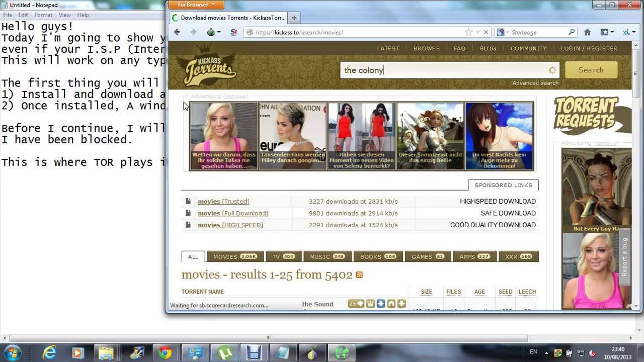Screen dimensions: 644x362
Task: Open Windows Start button
Action: point(12,353)
